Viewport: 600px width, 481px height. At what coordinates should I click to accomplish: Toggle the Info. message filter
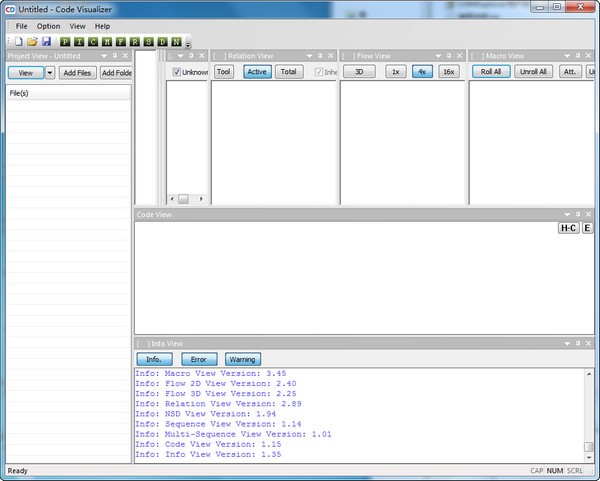coord(154,359)
